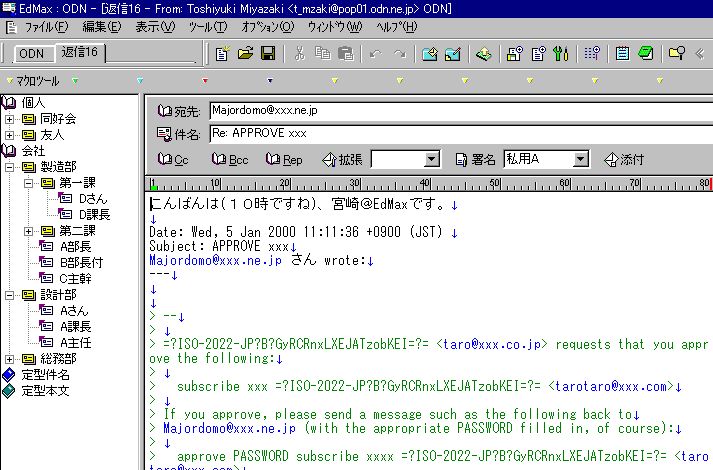Screen dimensions: 713x470
Task: Expand the 第二課 folder
Action: click(28, 231)
